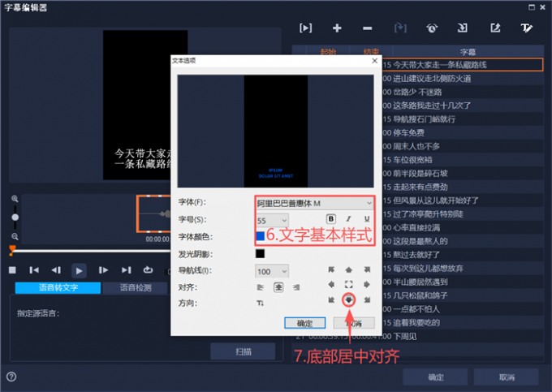Close the 文本选项 dialog

point(374,61)
